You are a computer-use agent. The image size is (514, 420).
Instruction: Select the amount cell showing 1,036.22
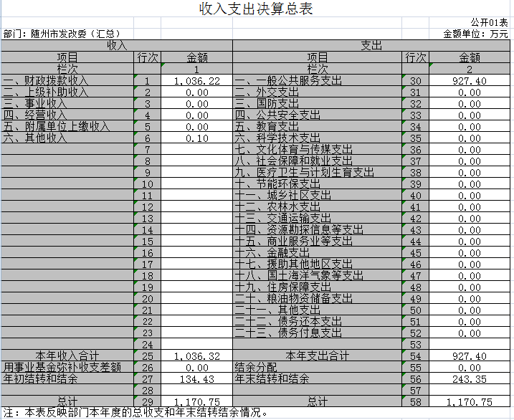[196, 81]
